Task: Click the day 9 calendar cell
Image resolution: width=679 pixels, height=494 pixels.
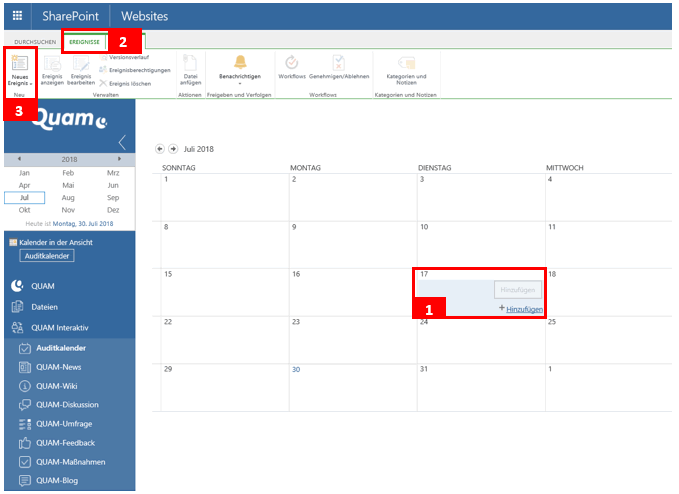Action: tap(353, 245)
